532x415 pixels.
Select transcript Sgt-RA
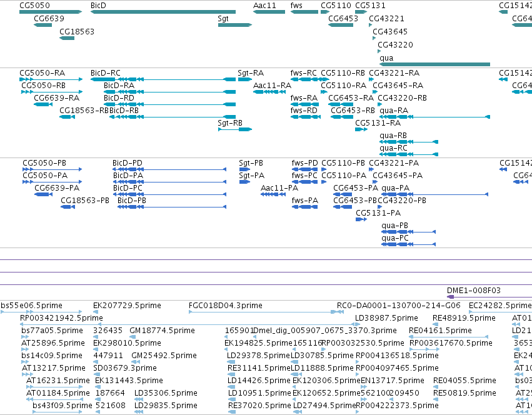point(245,79)
